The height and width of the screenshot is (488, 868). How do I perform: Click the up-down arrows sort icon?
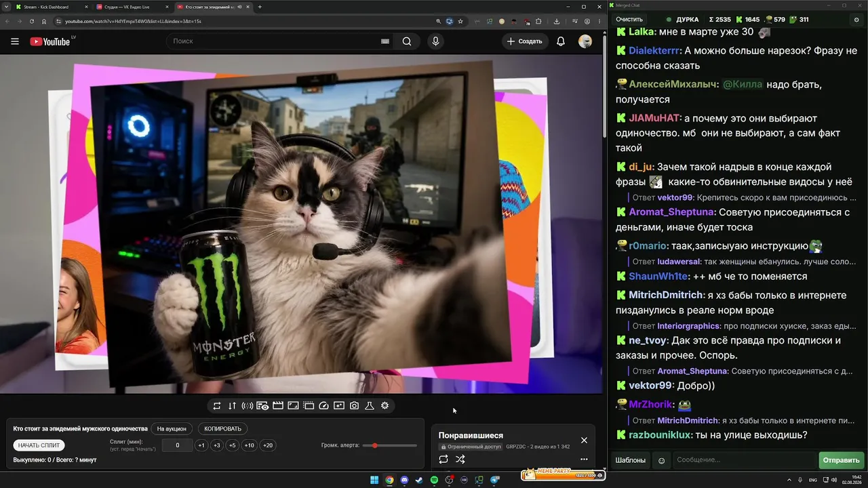(232, 405)
